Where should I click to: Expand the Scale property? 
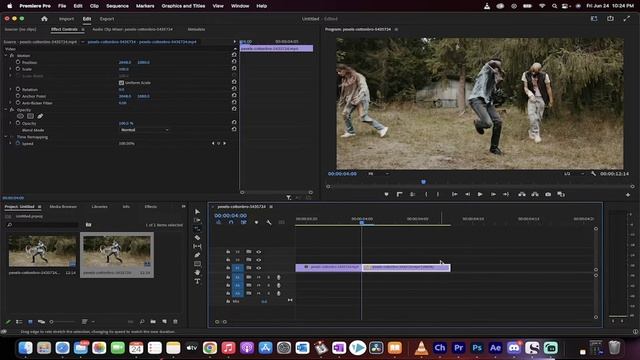11,69
